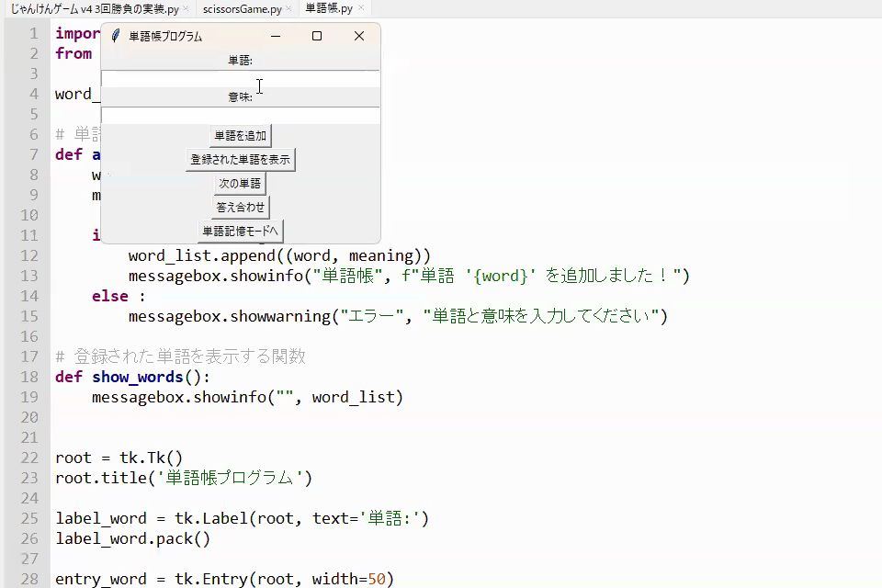Click the messagebox.showinfo("単語帳" line 13 code
This screenshot has height=588, width=882.
point(409,277)
